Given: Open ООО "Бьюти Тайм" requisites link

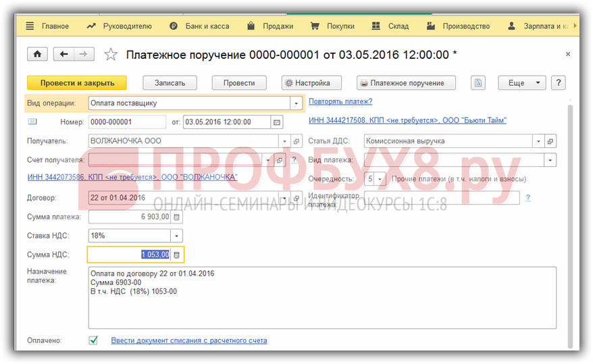Looking at the screenshot, I should [407, 120].
